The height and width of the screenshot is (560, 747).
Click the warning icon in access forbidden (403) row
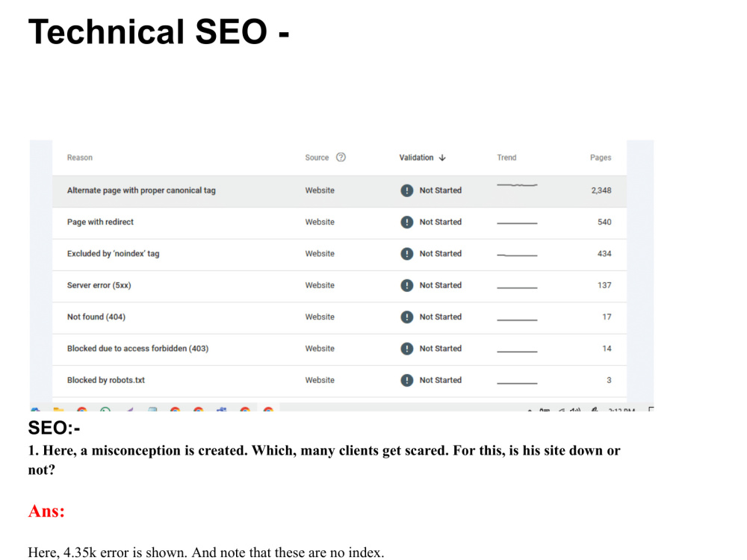(x=407, y=349)
